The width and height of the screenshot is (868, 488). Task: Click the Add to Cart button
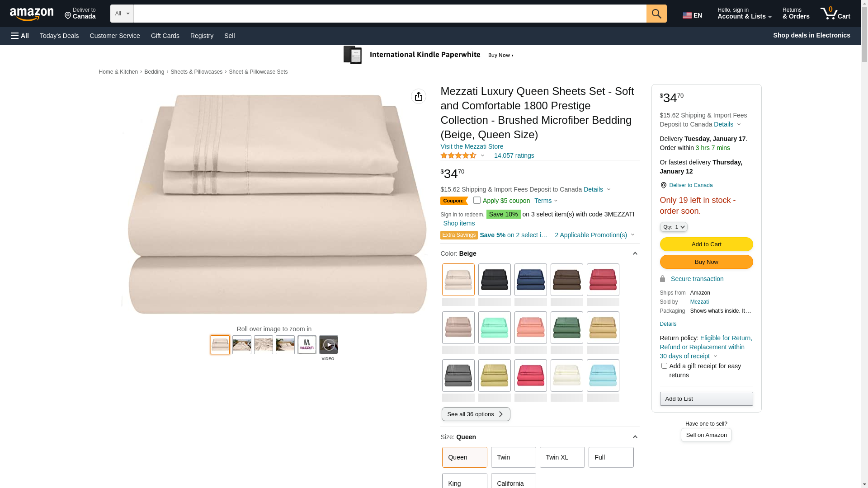[x=706, y=244]
